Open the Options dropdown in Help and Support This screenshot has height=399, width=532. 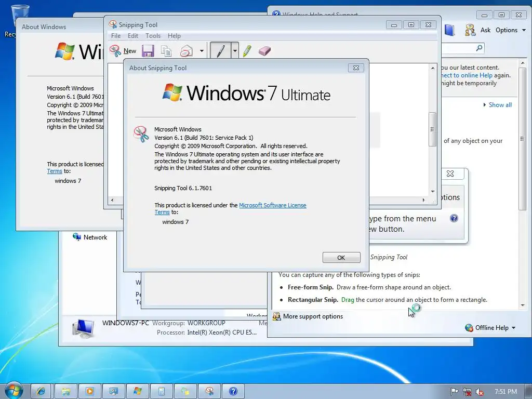click(511, 30)
